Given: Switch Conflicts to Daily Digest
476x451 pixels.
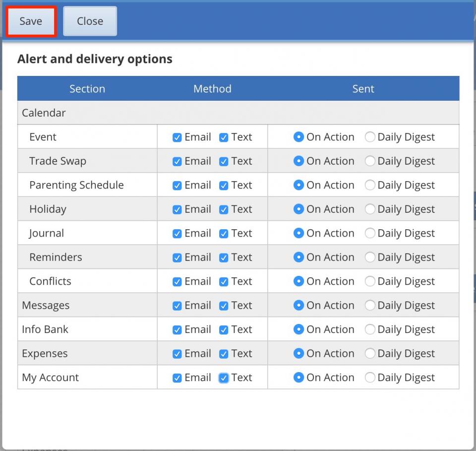Looking at the screenshot, I should pos(370,281).
